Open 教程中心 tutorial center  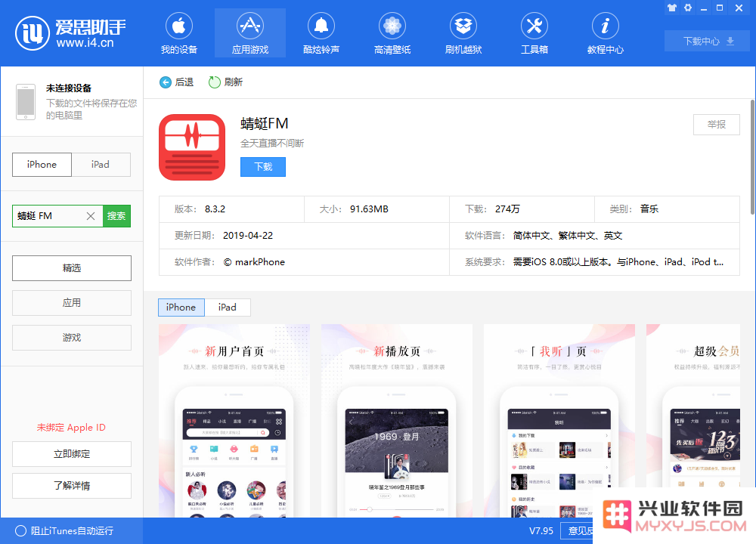[x=605, y=32]
